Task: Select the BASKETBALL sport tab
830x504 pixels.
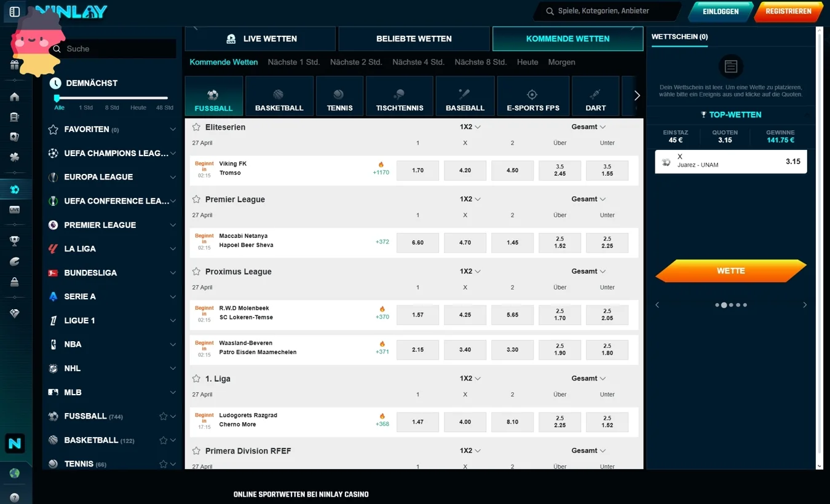Action: pyautogui.click(x=279, y=96)
